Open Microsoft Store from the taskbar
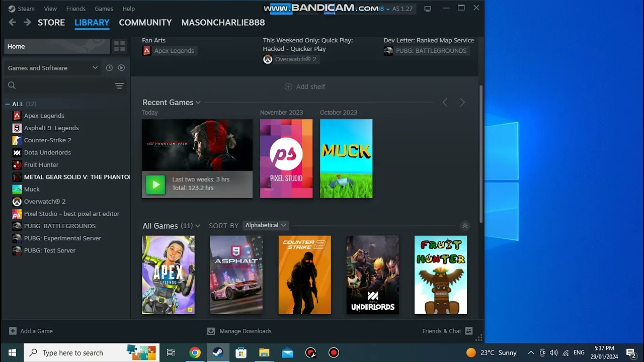The height and width of the screenshot is (362, 644). (241, 352)
